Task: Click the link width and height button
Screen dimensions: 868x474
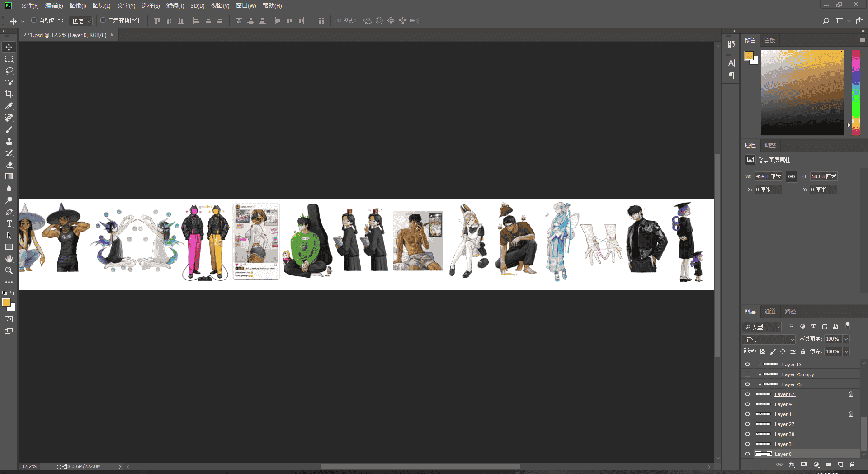Action: tap(791, 177)
